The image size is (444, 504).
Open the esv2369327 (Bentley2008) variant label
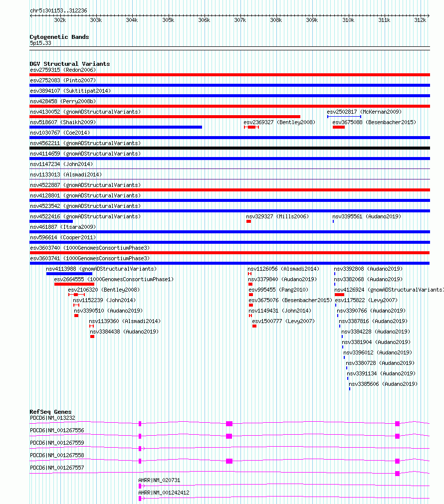coord(279,122)
